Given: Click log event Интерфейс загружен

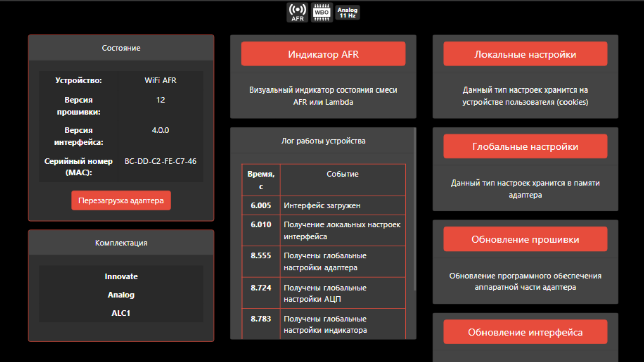Looking at the screenshot, I should (x=343, y=205).
